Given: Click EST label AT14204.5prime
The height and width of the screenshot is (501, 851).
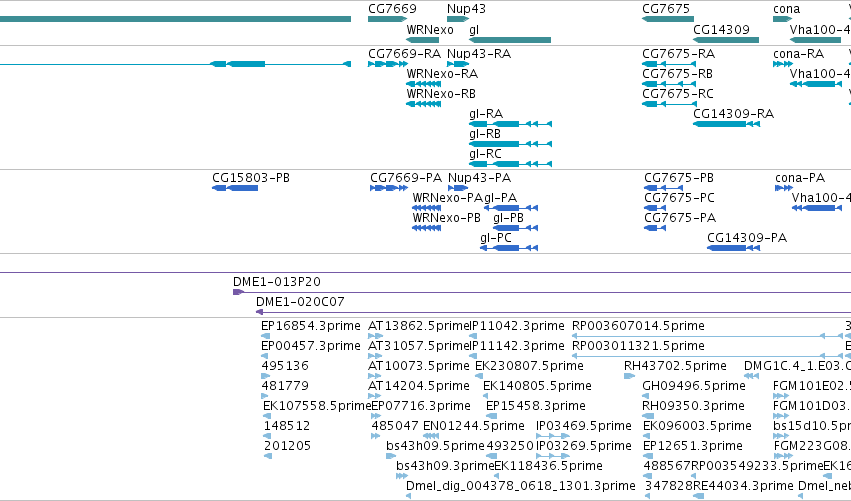Looking at the screenshot, I should coord(418,386).
